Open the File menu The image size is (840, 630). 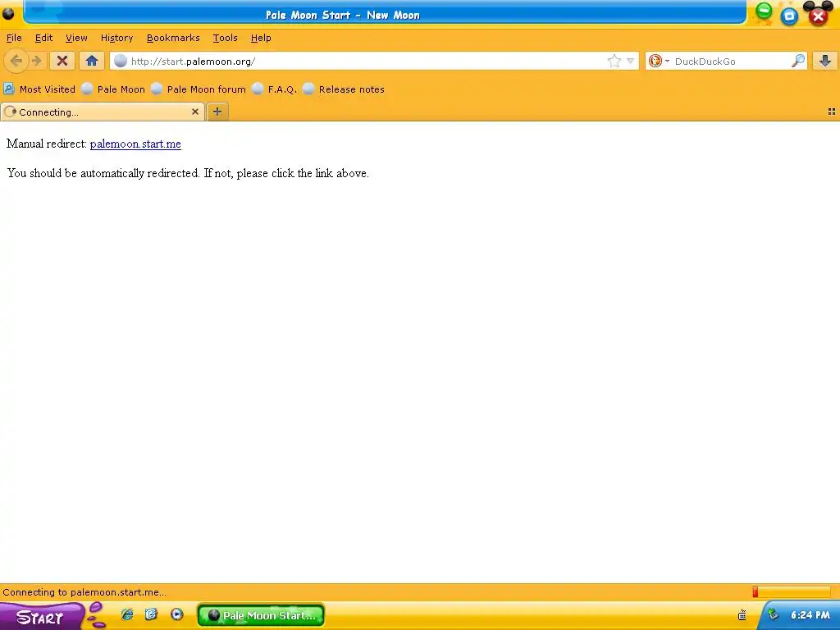click(14, 38)
